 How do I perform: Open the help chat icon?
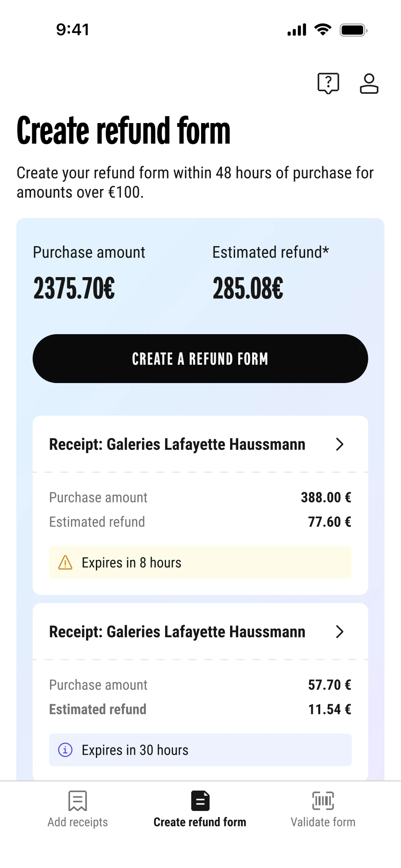328,83
